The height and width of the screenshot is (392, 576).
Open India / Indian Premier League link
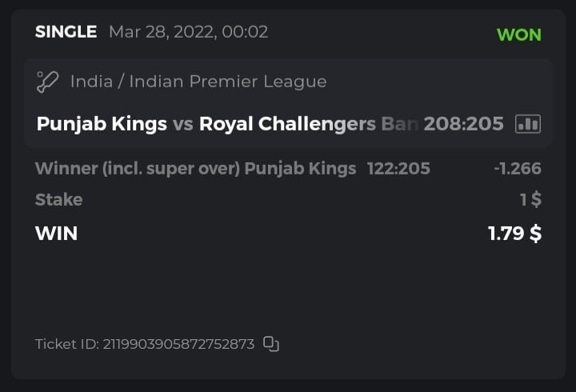click(198, 81)
